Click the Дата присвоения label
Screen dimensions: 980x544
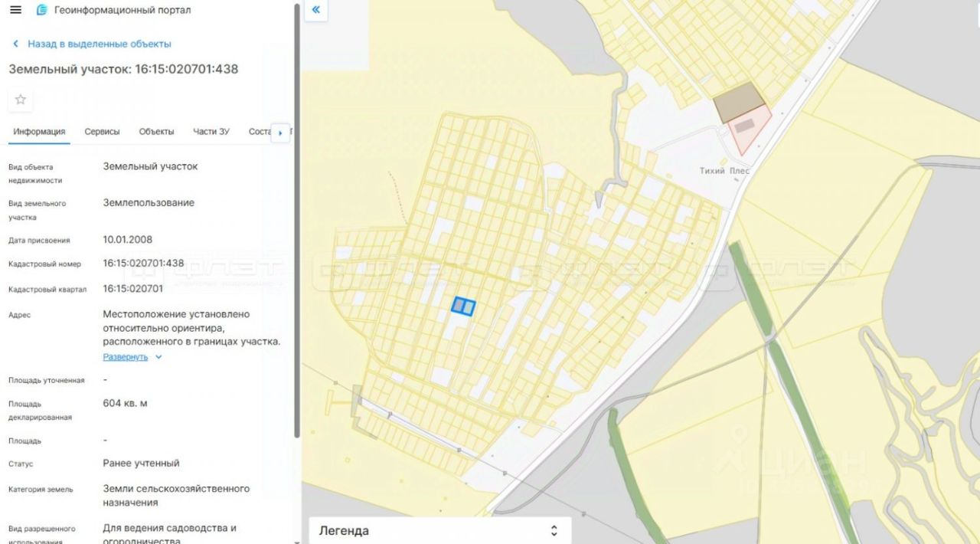tap(39, 241)
